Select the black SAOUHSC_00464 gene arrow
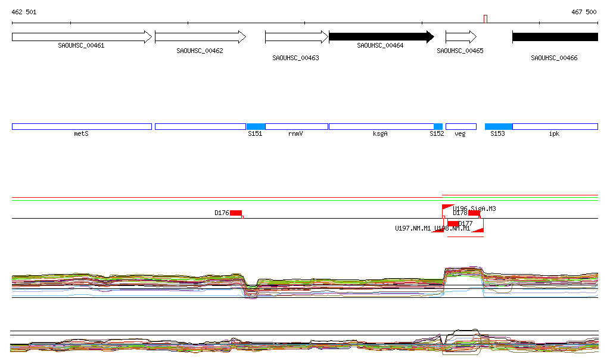Screen dimensions: 610x364 click(381, 37)
